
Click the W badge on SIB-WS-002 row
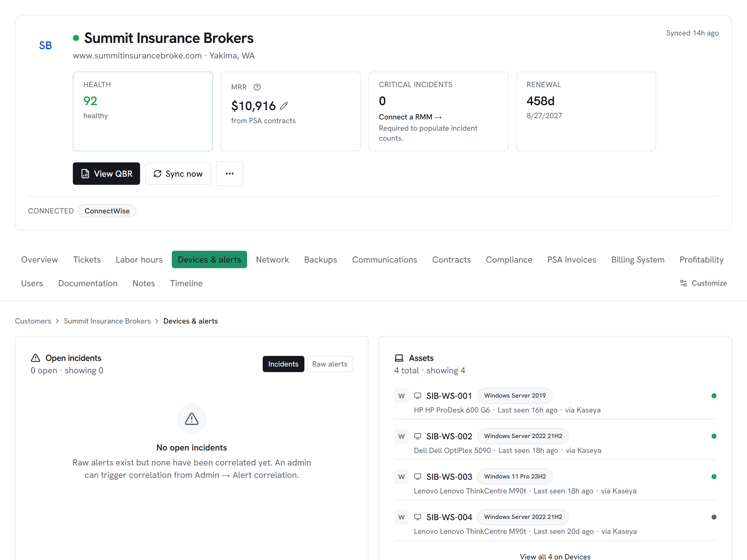(x=402, y=436)
